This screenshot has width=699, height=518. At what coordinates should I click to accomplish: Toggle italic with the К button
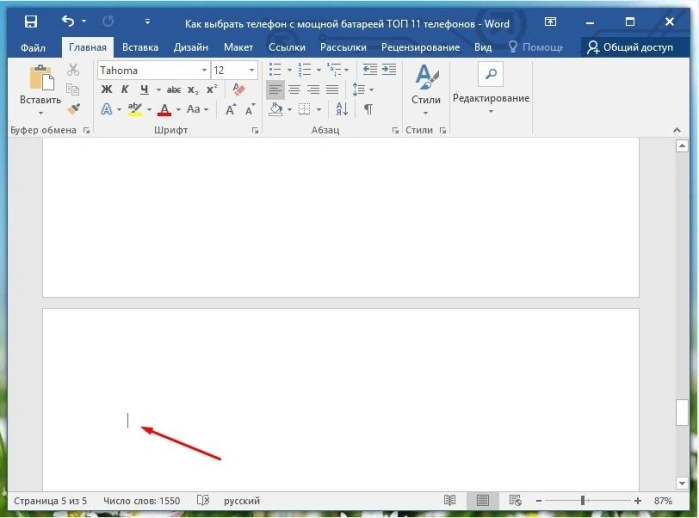click(x=125, y=89)
